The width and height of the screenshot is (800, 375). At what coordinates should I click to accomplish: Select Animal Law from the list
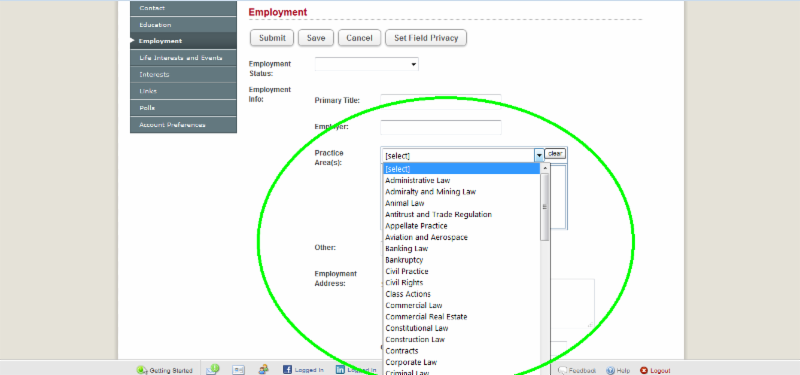coord(461,203)
